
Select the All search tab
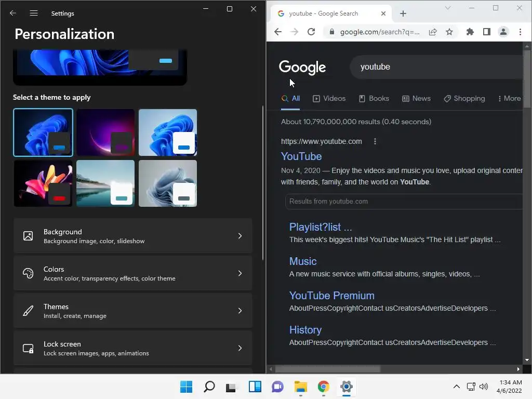290,98
